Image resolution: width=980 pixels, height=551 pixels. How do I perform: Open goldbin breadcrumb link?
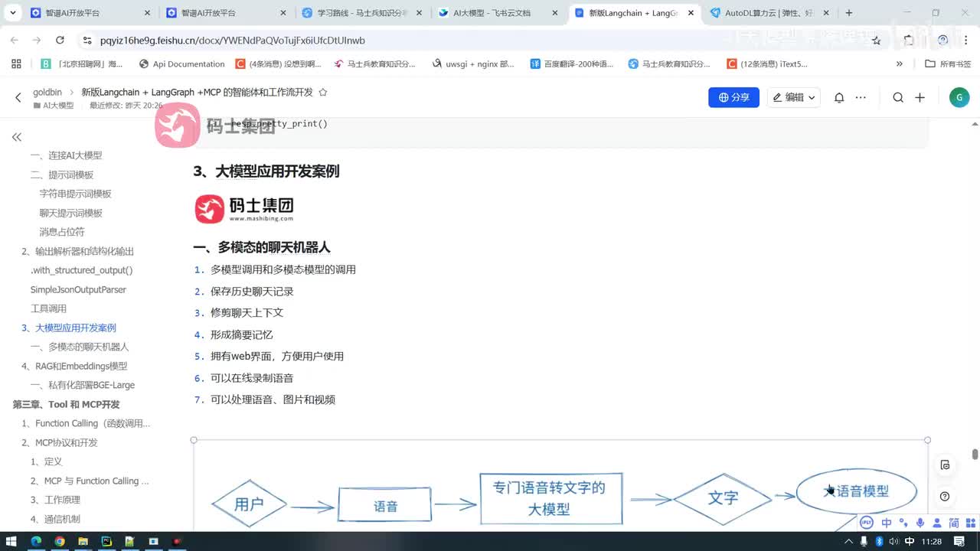(x=47, y=92)
